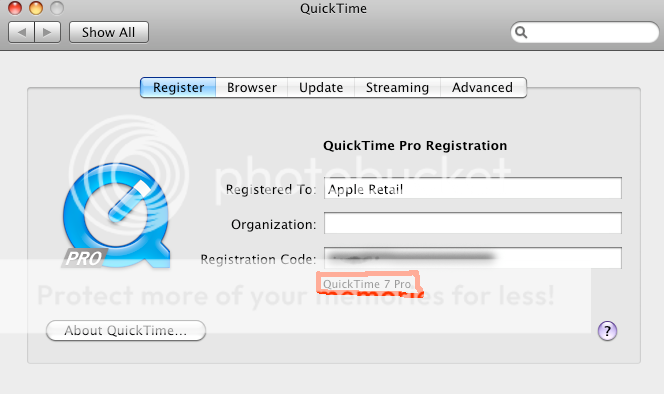Click the forward navigation arrow
The width and height of the screenshot is (664, 394).
47,32
